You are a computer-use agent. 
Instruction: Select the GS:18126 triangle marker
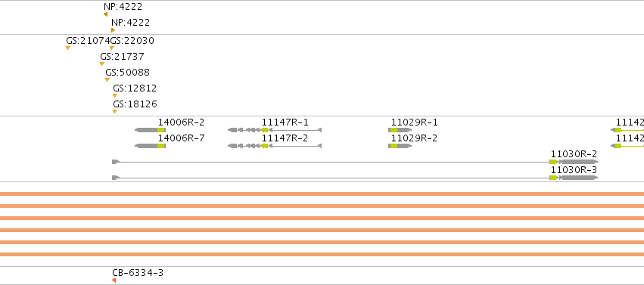pos(114,112)
